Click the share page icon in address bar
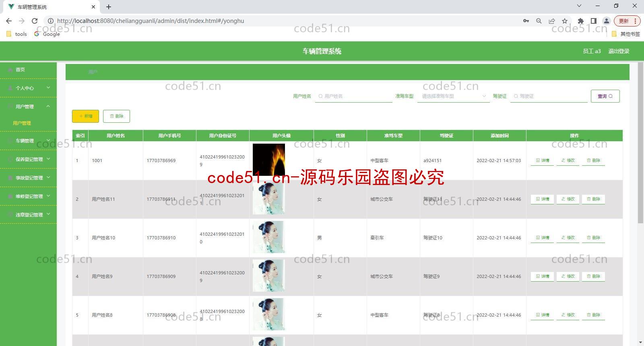This screenshot has width=644, height=346. (552, 21)
